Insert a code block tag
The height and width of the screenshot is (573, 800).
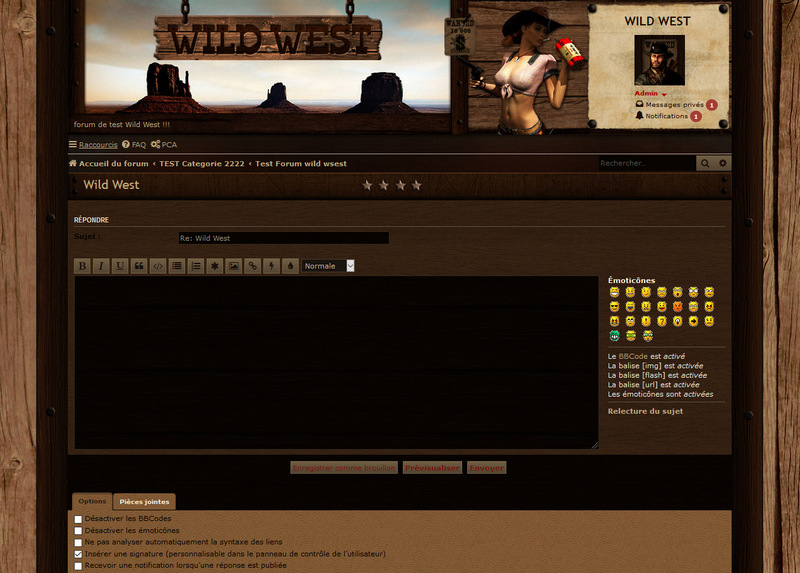157,266
